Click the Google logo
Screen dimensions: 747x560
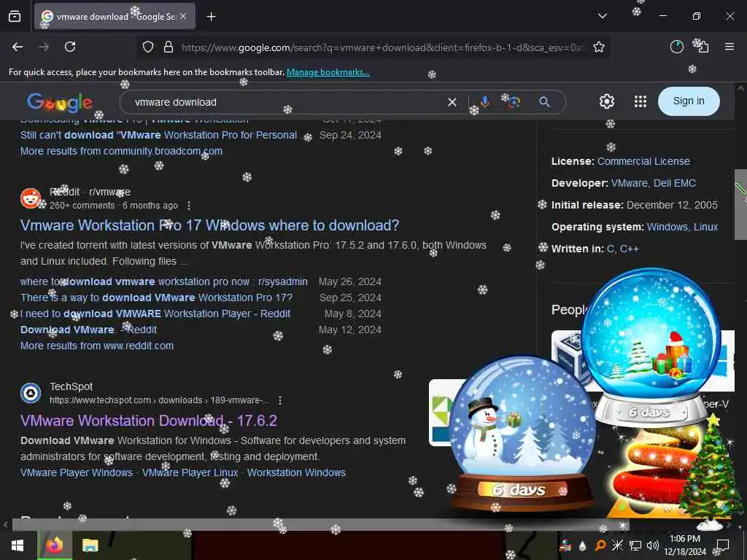coord(60,102)
